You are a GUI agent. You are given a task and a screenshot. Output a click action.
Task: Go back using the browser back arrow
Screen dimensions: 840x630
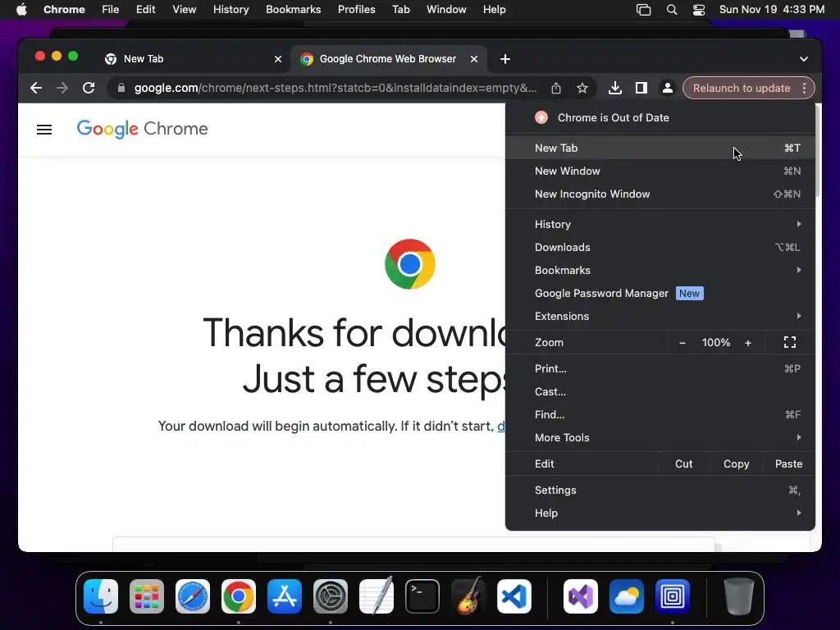click(36, 88)
